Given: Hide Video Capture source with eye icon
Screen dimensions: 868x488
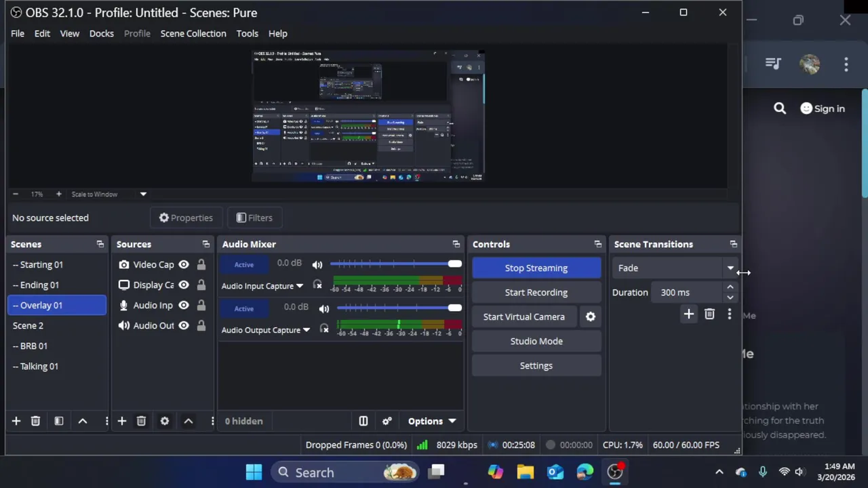Looking at the screenshot, I should [184, 264].
